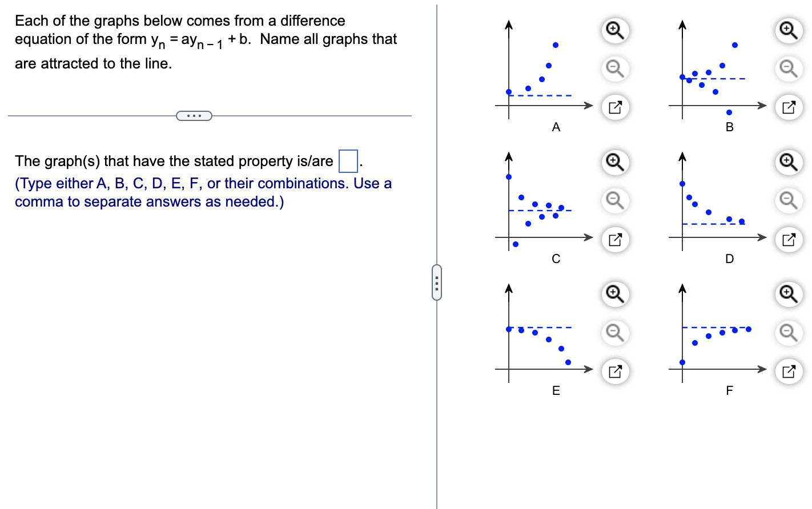Zoom out on graph E
This screenshot has width=812, height=509.
coord(615,333)
